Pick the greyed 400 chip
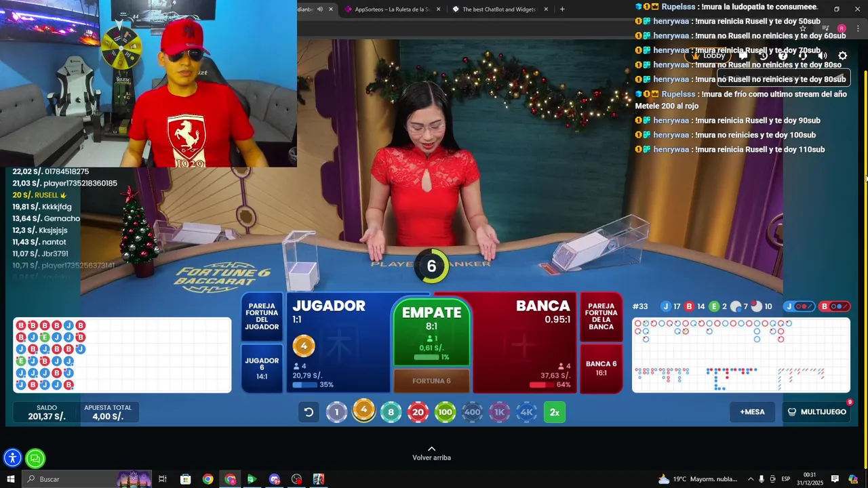This screenshot has width=868, height=488. coord(472,412)
